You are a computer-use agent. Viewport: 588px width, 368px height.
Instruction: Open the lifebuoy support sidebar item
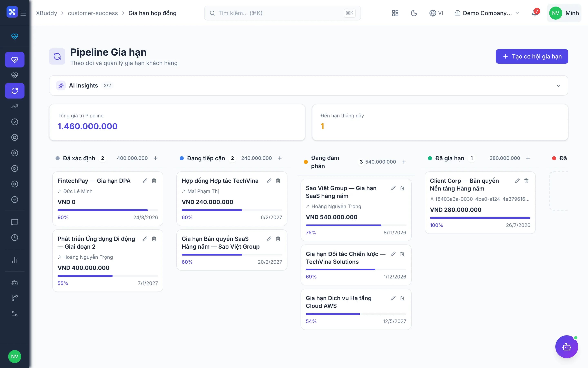14,138
